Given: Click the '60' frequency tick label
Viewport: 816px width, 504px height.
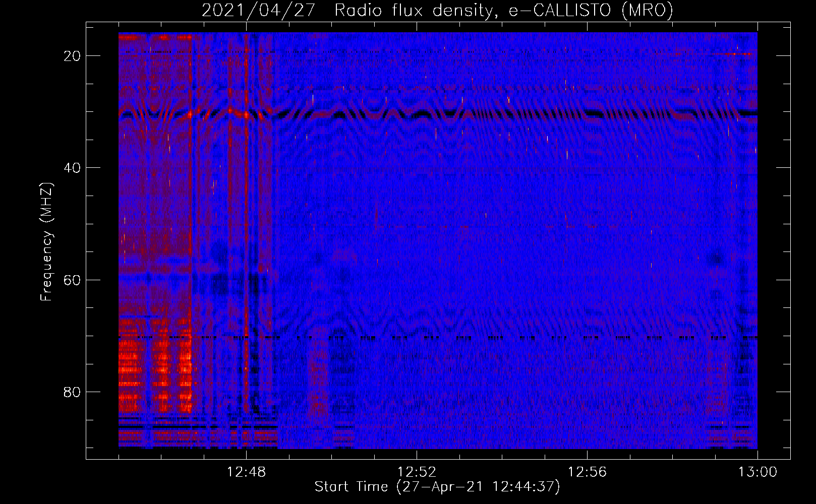Looking at the screenshot, I should [73, 280].
